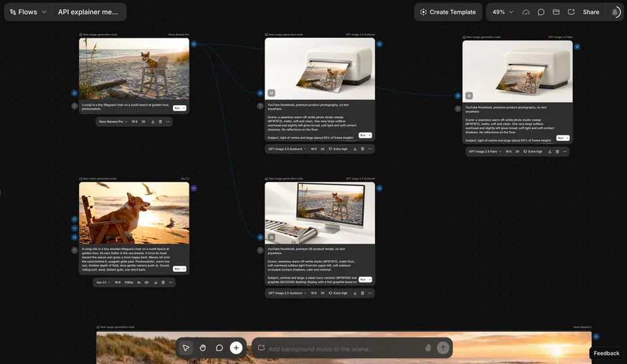Open the Nano Banana Pro model dropdown
This screenshot has height=364, width=627.
coord(113,121)
